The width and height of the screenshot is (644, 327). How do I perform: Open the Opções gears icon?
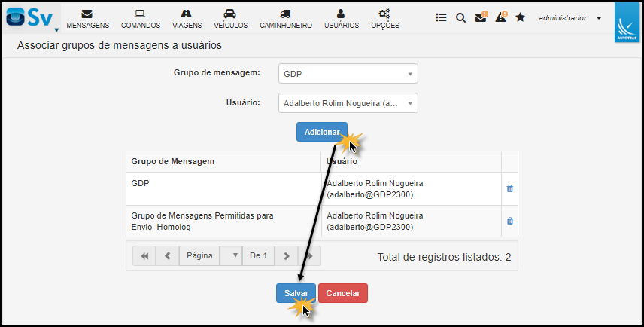tap(384, 14)
